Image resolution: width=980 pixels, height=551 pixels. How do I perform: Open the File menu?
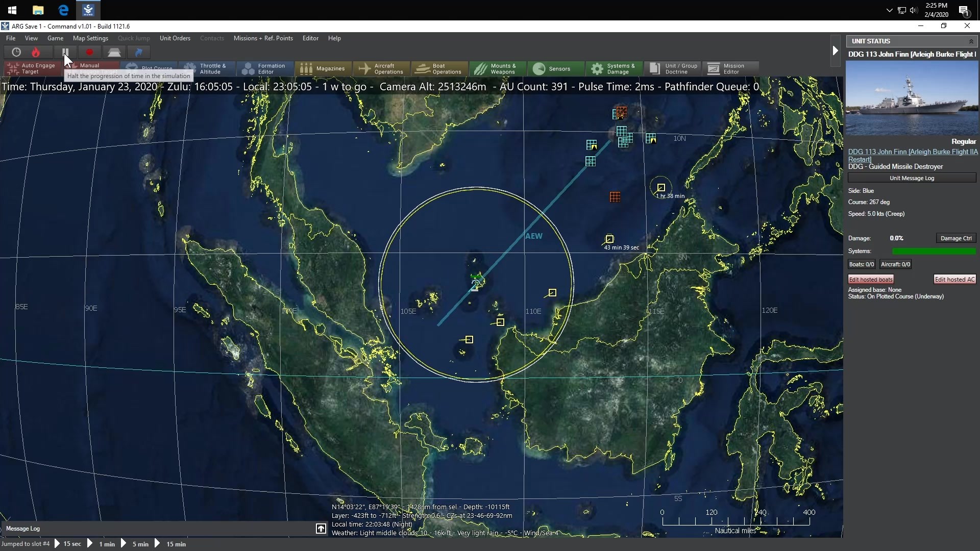[x=11, y=38]
